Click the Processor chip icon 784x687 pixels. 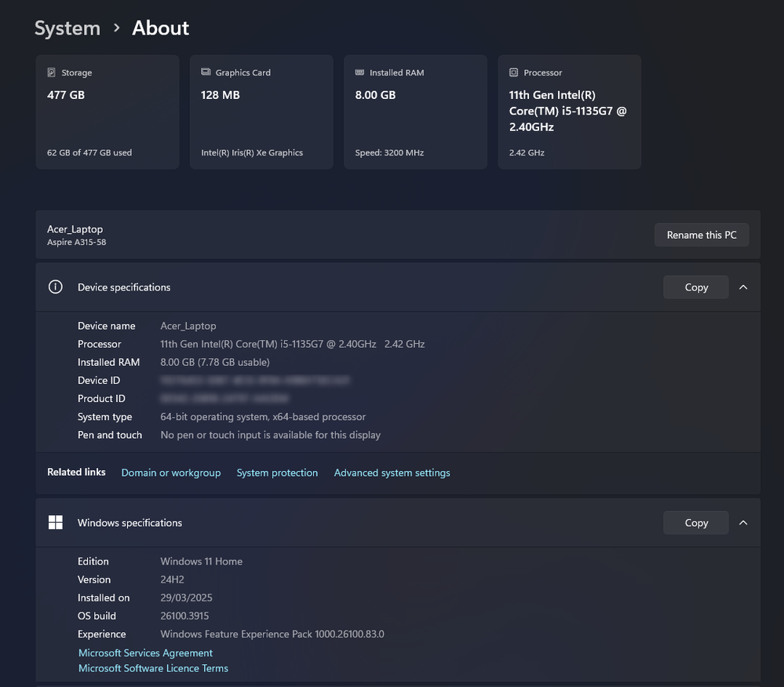coord(513,72)
